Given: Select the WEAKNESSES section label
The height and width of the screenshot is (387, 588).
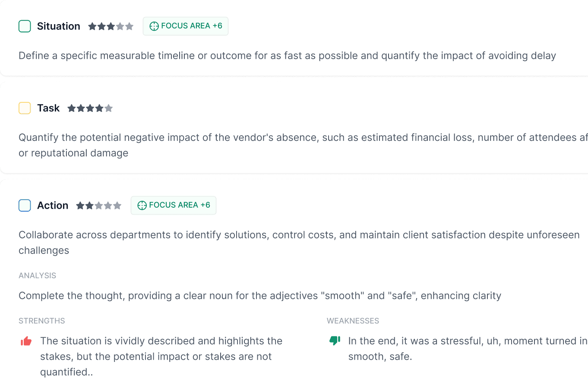Looking at the screenshot, I should [x=353, y=320].
